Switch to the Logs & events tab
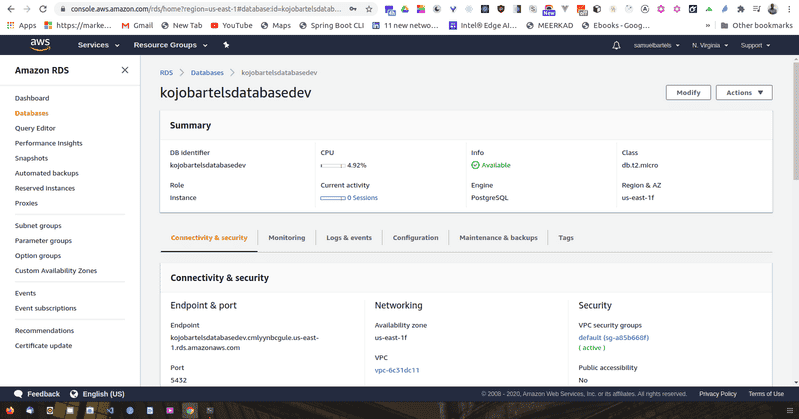This screenshot has height=419, width=799. tap(349, 238)
